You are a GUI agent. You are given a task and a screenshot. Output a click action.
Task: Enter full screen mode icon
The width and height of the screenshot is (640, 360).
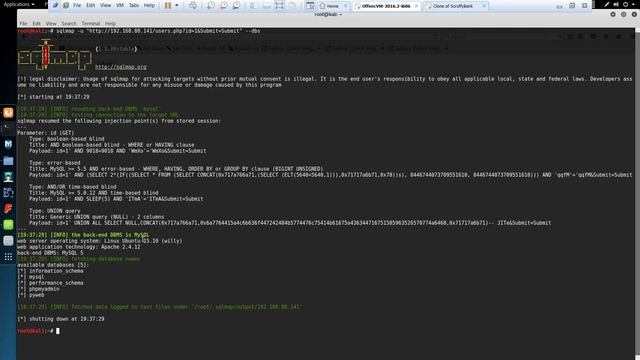tap(280, 5)
